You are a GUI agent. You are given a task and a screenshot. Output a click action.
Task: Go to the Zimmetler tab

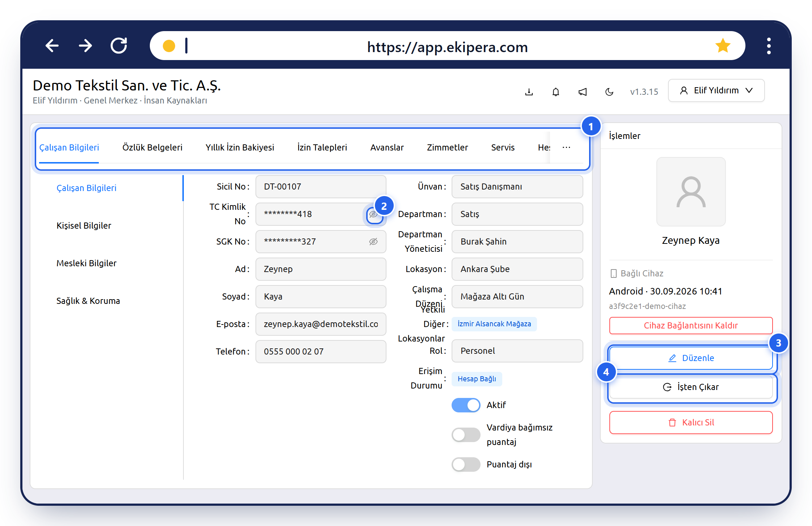tap(447, 148)
